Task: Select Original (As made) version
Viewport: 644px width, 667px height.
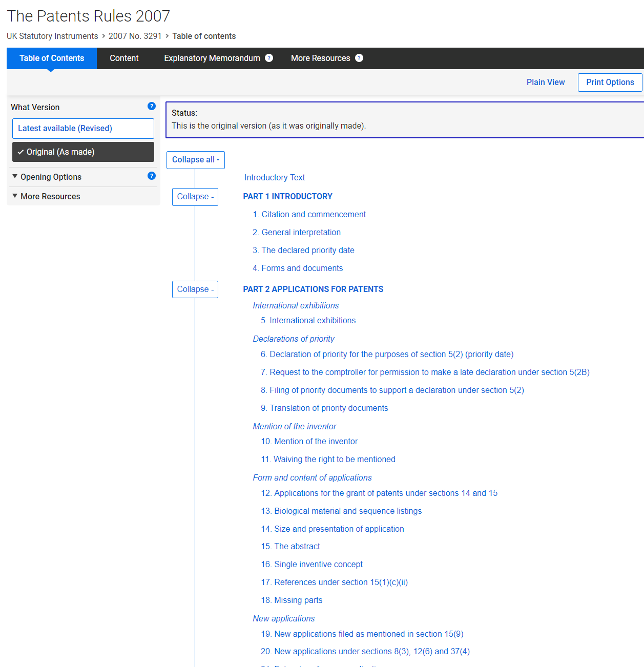Action: coord(83,152)
